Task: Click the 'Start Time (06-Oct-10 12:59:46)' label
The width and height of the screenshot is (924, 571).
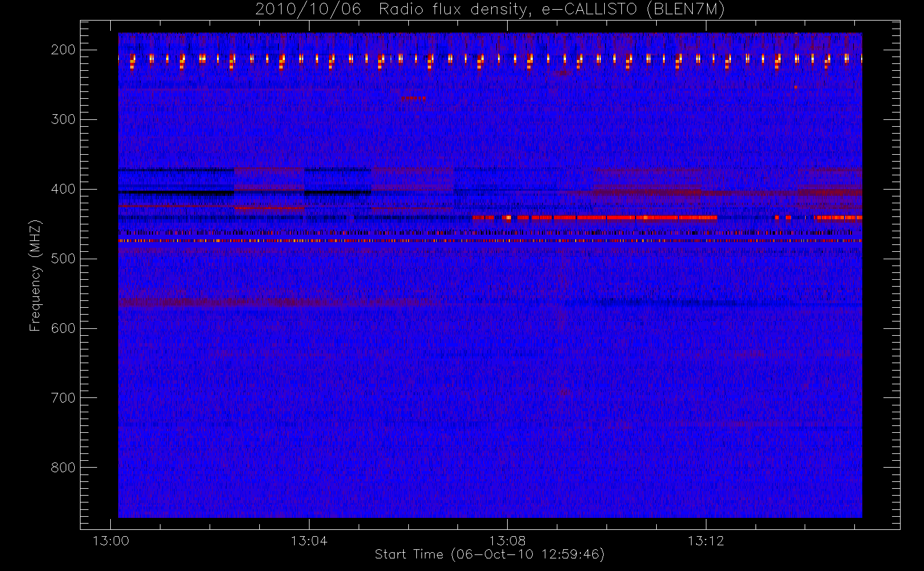Action: tap(489, 554)
